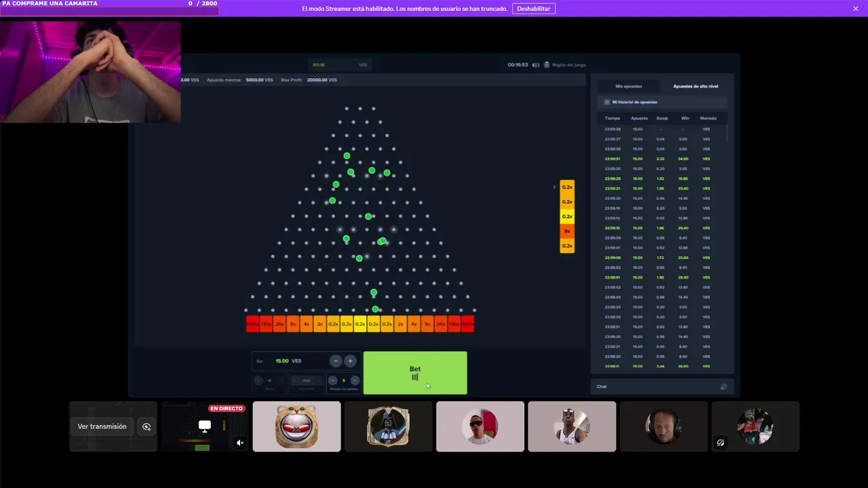The image size is (868, 488).
Task: Raise the rows count selector
Action: 281,380
